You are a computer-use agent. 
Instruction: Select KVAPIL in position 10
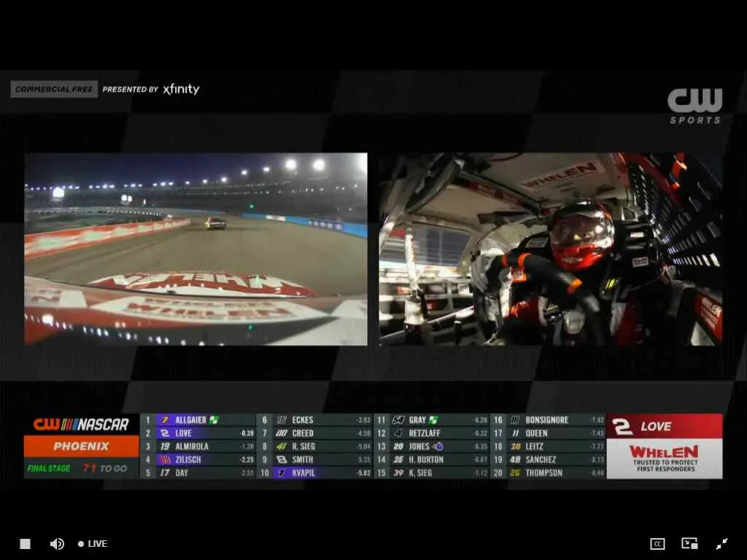click(x=314, y=472)
